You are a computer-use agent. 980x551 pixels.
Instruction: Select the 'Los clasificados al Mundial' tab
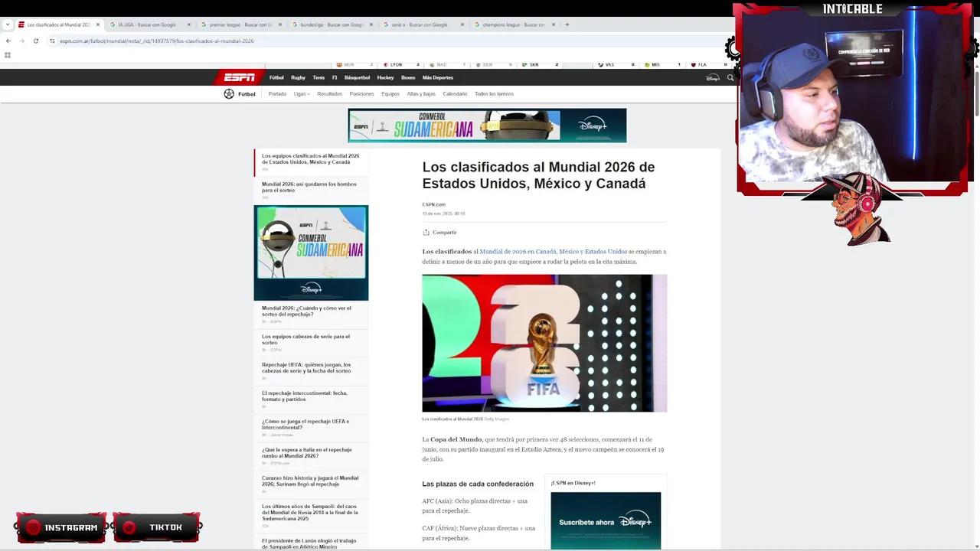click(x=58, y=24)
